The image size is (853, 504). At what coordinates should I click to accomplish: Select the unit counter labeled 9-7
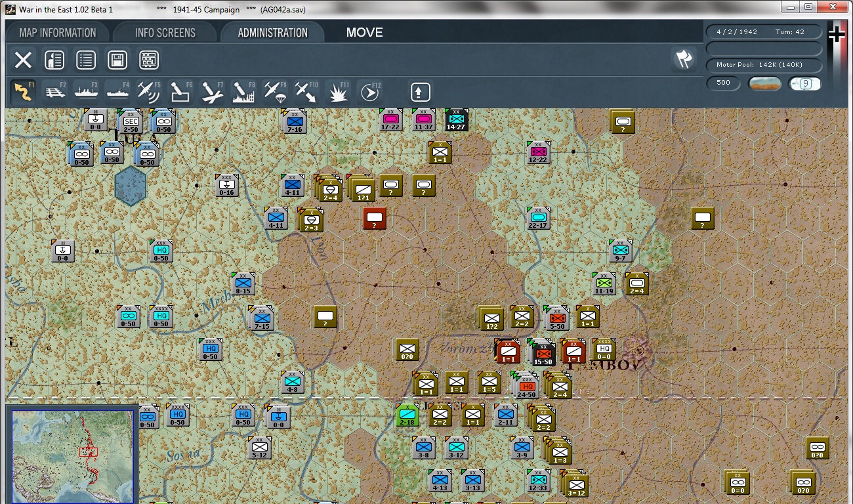point(621,251)
